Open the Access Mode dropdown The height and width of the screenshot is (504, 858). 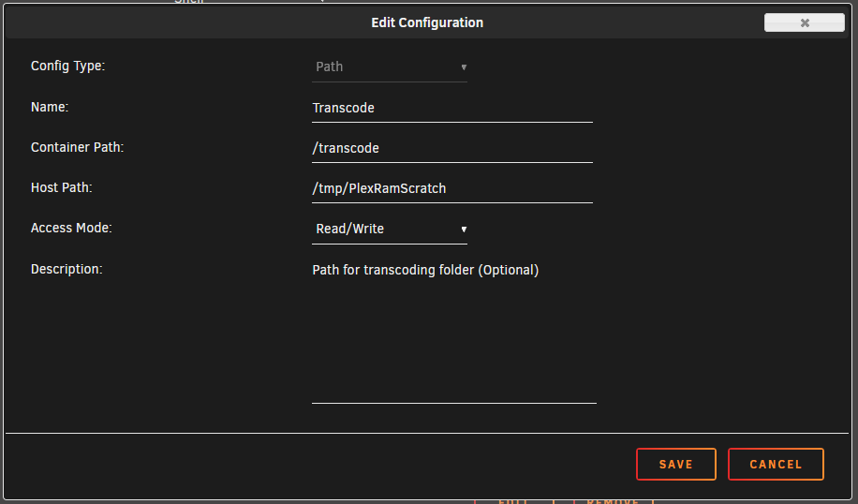click(389, 229)
